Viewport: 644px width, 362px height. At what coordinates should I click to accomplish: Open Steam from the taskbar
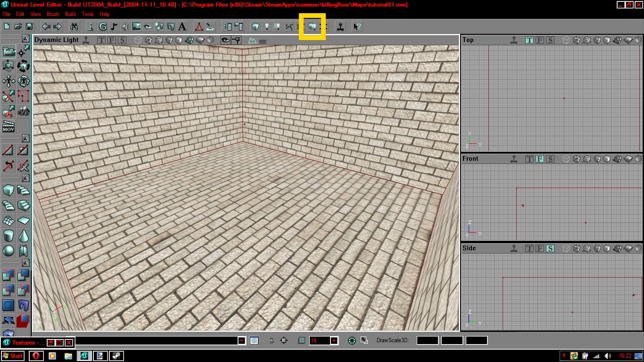(116, 356)
